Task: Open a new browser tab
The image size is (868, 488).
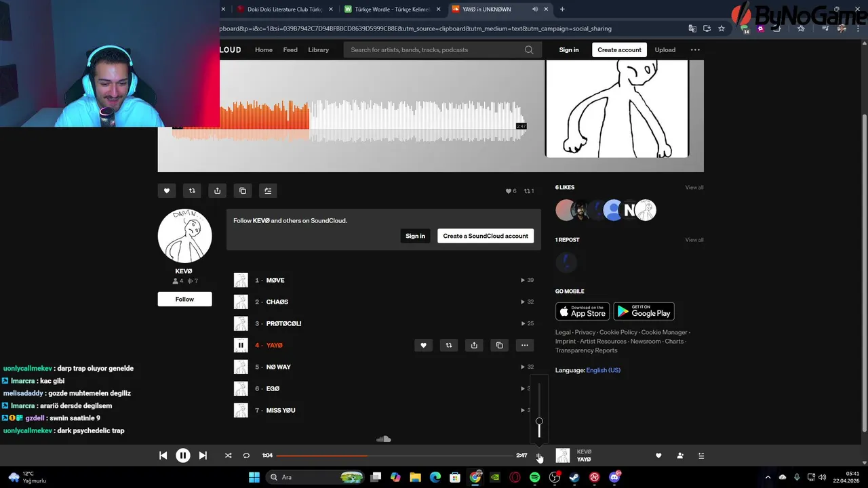Action: click(562, 9)
